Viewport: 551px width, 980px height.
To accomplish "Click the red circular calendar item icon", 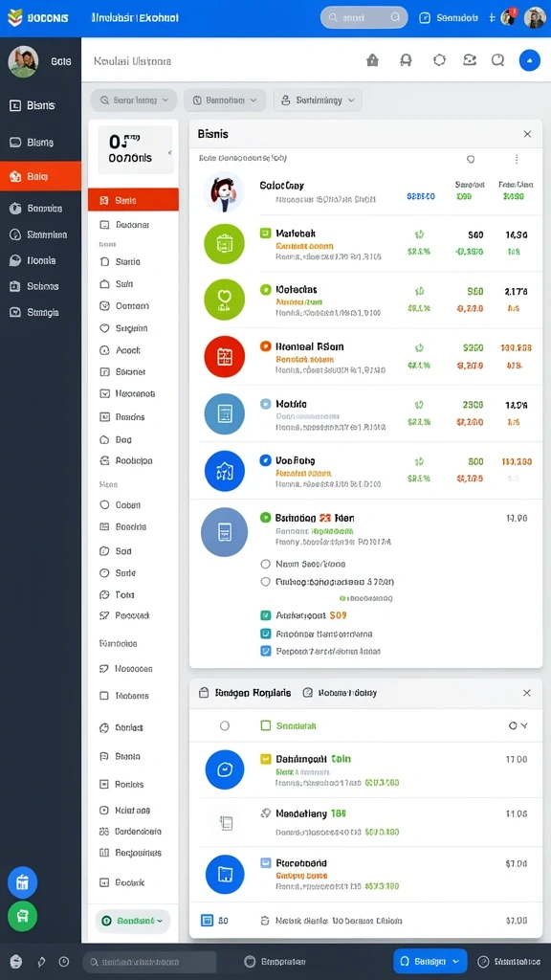I will [x=224, y=356].
